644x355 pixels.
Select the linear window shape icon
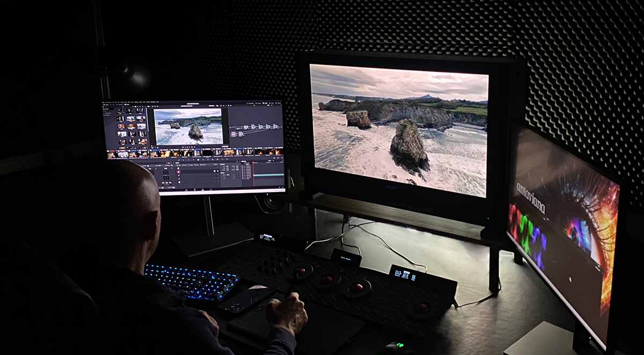178,168
